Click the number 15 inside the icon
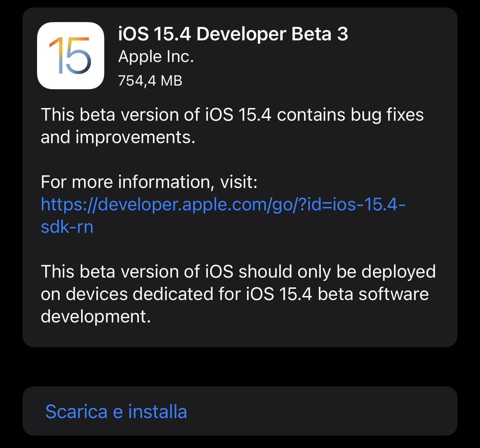 pos(70,56)
